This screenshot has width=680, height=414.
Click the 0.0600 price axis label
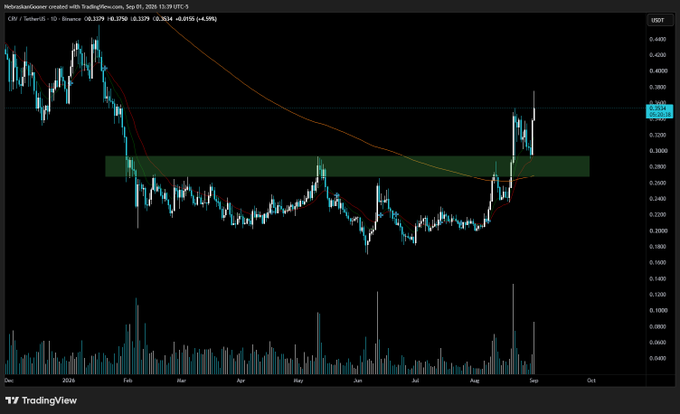pos(657,342)
